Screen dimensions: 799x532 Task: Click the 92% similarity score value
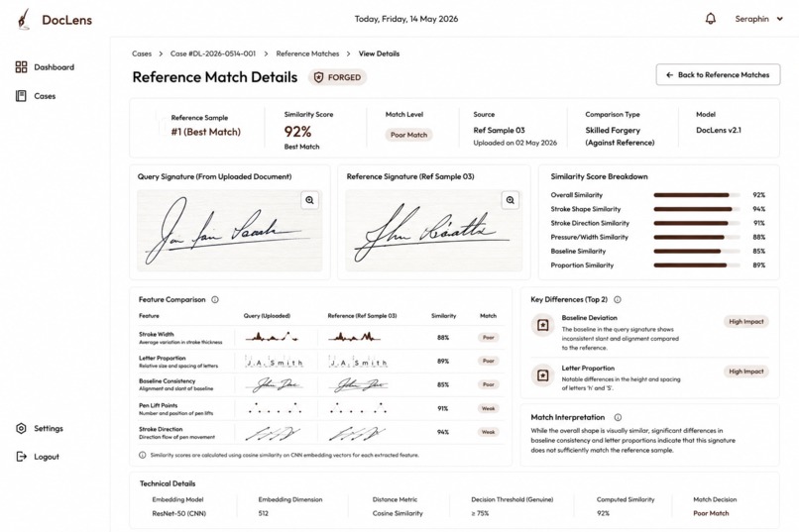tap(297, 132)
